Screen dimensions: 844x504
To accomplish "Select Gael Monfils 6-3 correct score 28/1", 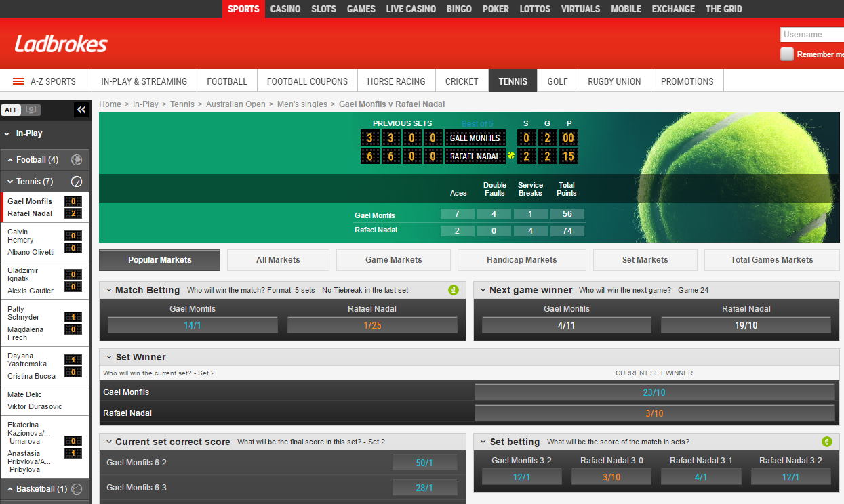I will [425, 488].
